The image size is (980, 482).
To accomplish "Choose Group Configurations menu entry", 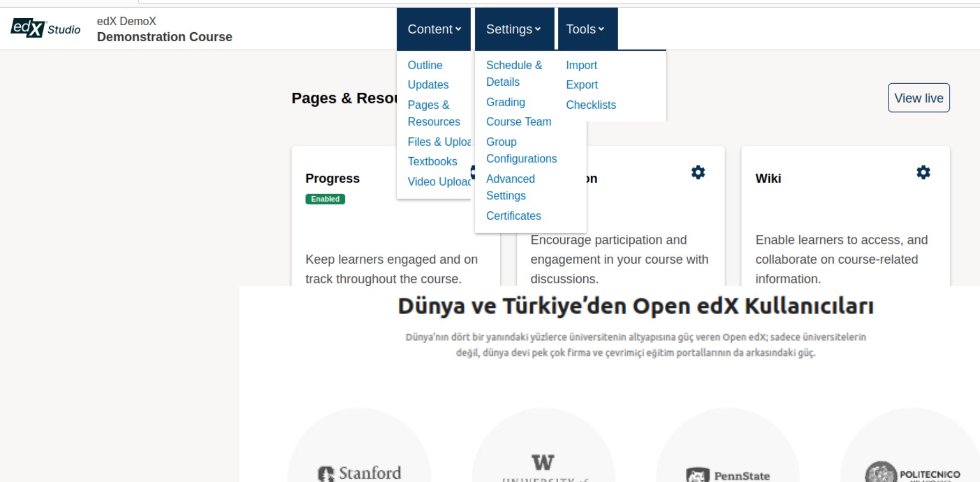I will click(521, 150).
